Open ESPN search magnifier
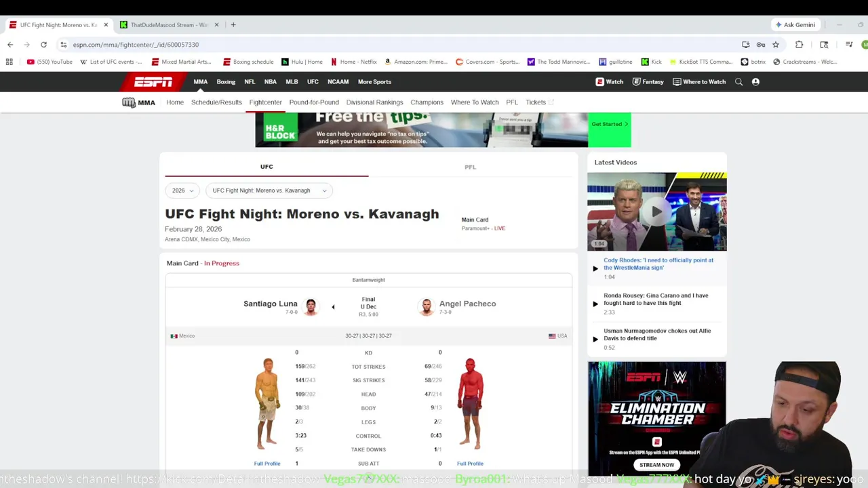This screenshot has width=868, height=488. (739, 82)
